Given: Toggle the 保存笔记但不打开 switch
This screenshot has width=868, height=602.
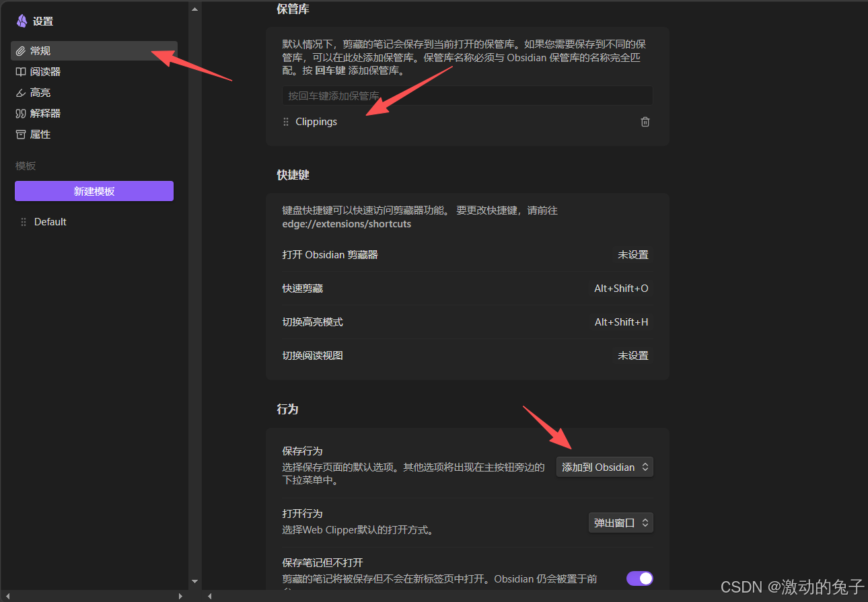Looking at the screenshot, I should point(640,578).
